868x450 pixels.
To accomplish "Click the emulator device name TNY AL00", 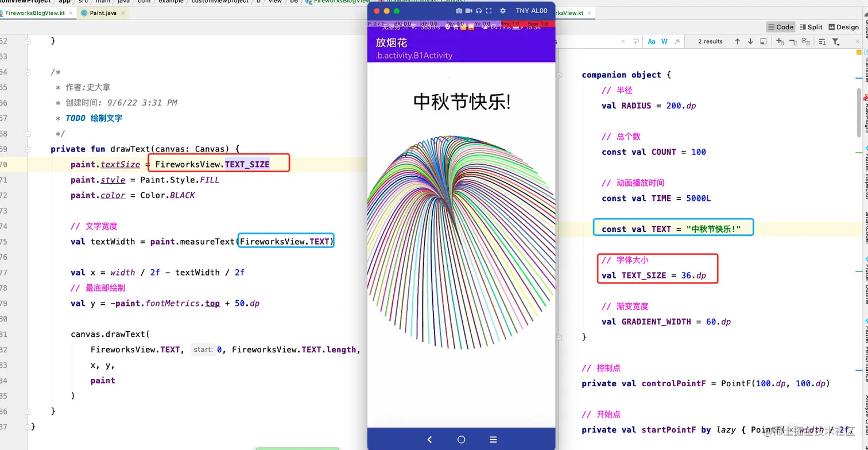I will click(532, 11).
